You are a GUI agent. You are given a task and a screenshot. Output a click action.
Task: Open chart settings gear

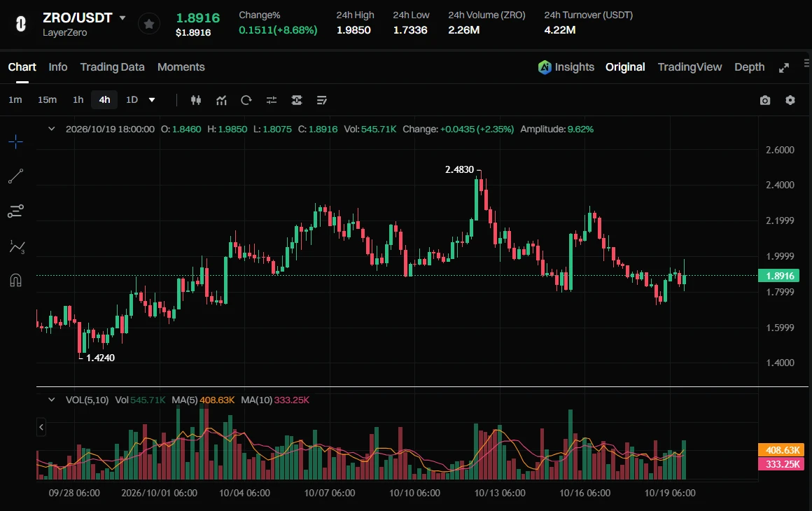(790, 100)
